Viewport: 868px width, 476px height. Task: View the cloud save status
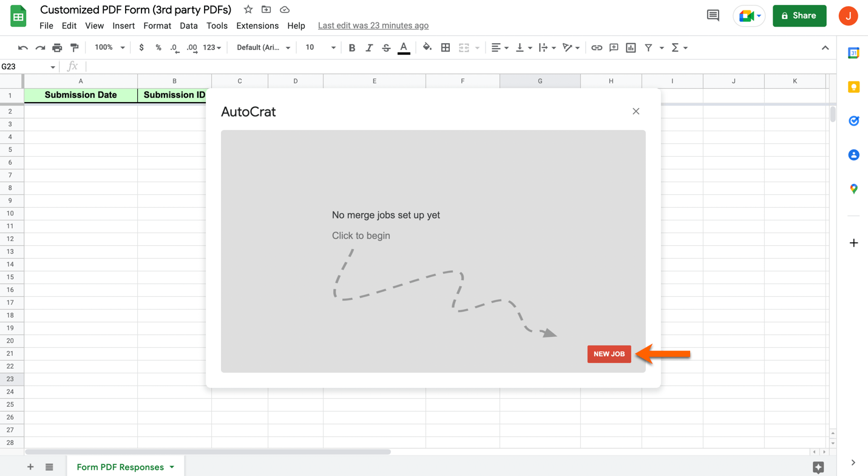coord(285,10)
